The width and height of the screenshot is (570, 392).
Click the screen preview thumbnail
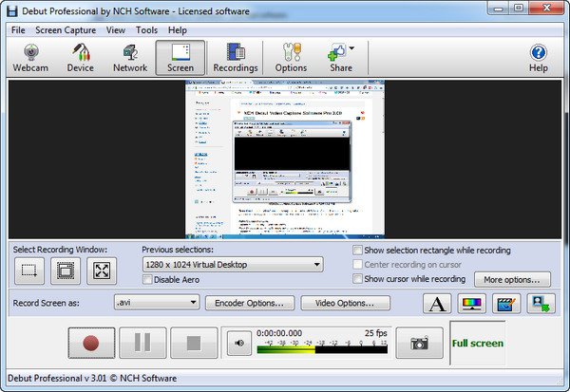pos(285,159)
